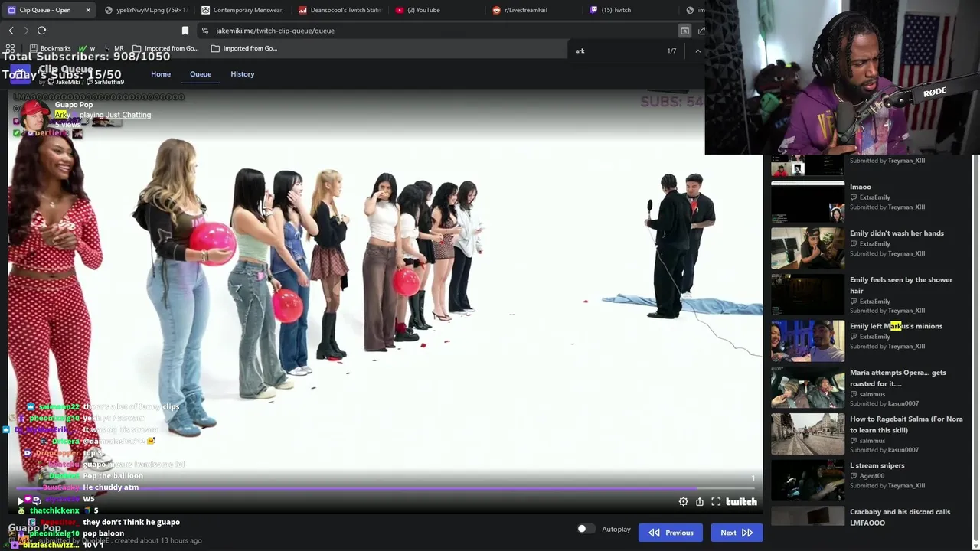Click the '1/7' find results counter
Screen dimensions: 980x551
click(671, 51)
